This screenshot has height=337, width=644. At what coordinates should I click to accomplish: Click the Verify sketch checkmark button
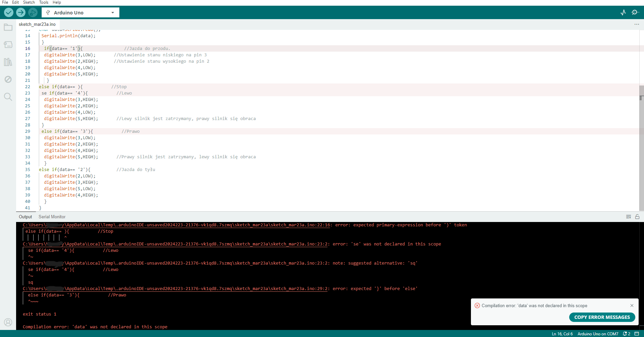click(x=9, y=12)
